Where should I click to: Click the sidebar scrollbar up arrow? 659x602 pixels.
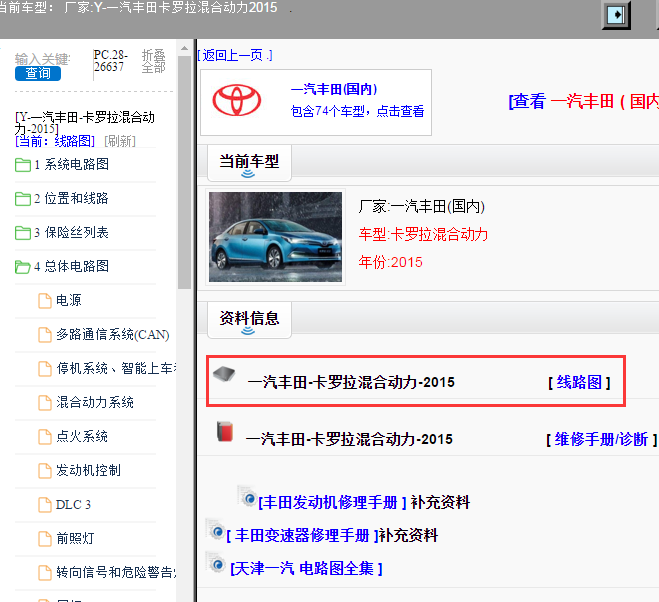[184, 48]
